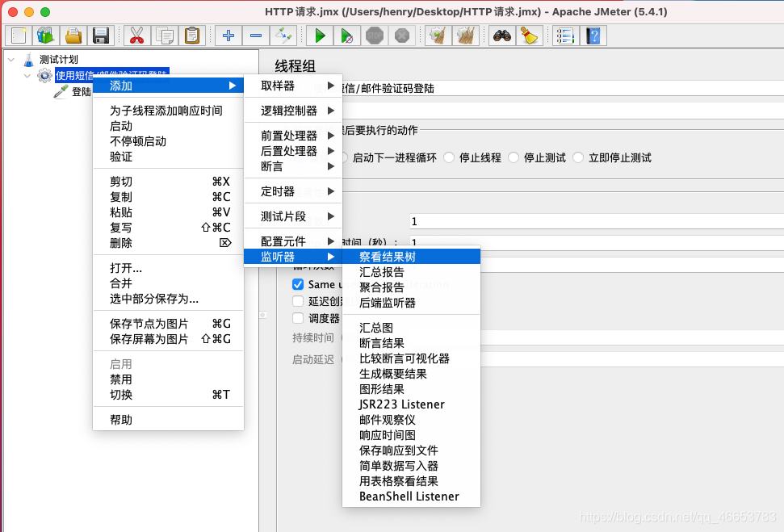
Task: Click the Clear All results icon
Action: click(x=466, y=36)
